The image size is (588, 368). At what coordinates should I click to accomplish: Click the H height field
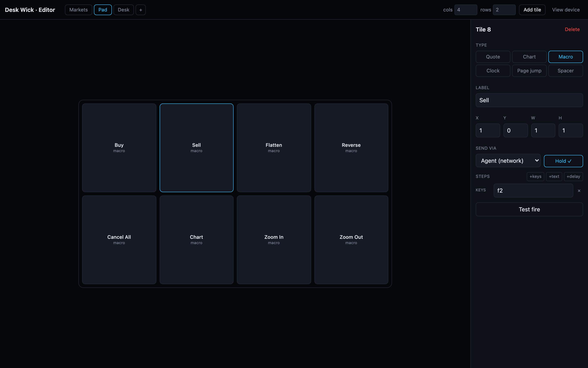[570, 130]
